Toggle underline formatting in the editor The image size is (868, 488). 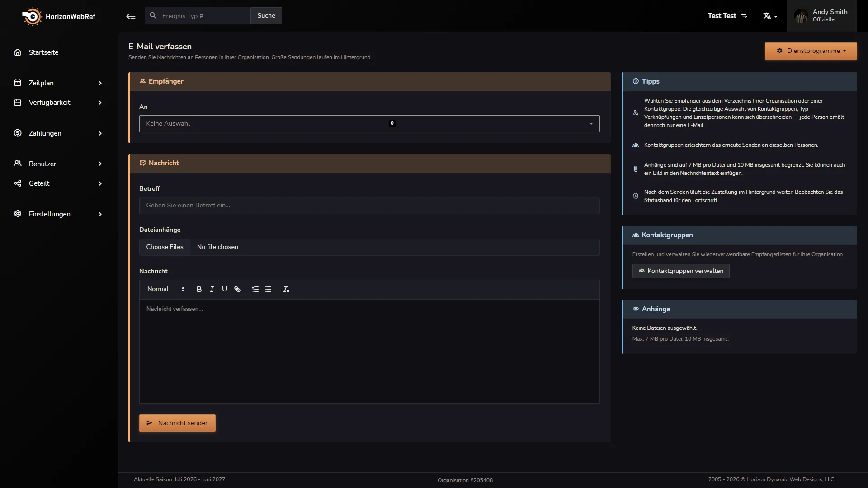tap(225, 289)
